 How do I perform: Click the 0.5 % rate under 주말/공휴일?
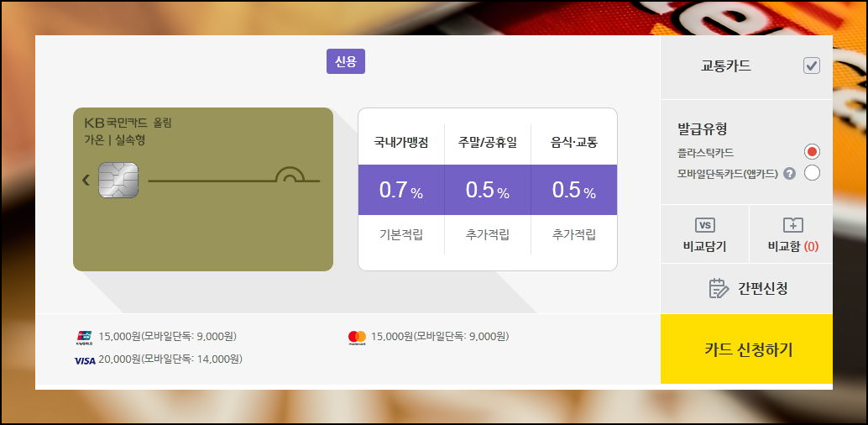point(488,190)
